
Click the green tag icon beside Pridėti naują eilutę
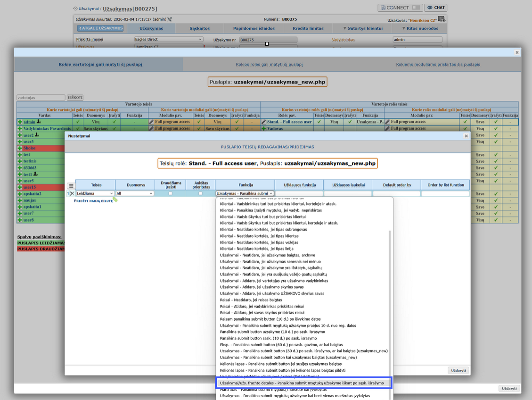115,200
